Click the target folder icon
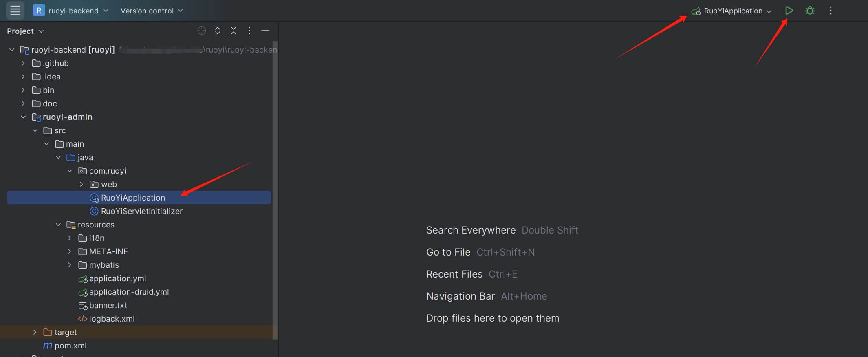Viewport: 868px width, 357px height. (48, 332)
